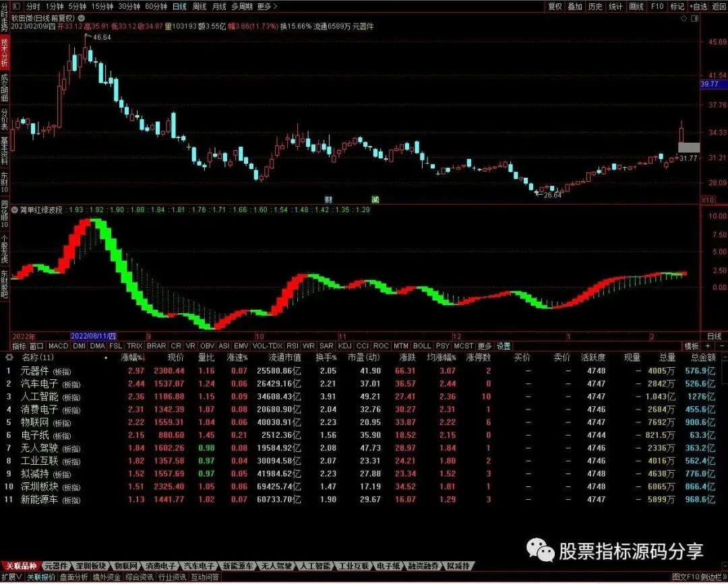Click the minus zoom button beside 模板
This screenshot has width=728, height=584.
(x=722, y=346)
